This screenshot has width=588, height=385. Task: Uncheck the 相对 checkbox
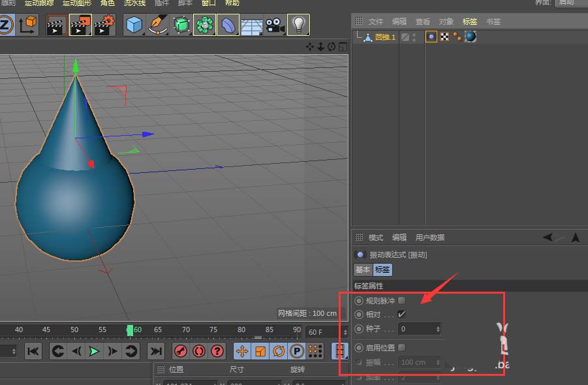tap(401, 314)
